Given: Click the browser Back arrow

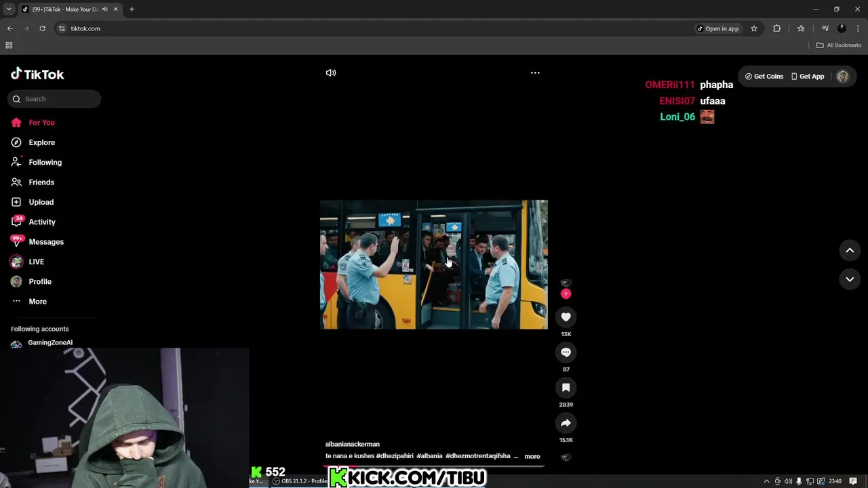Looking at the screenshot, I should (x=9, y=28).
